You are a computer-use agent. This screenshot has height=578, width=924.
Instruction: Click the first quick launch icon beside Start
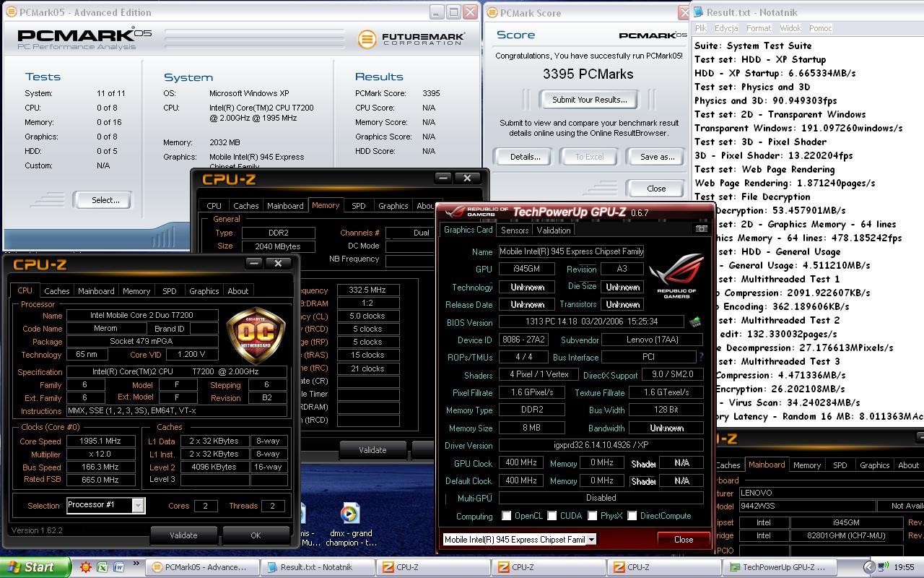tap(86, 567)
